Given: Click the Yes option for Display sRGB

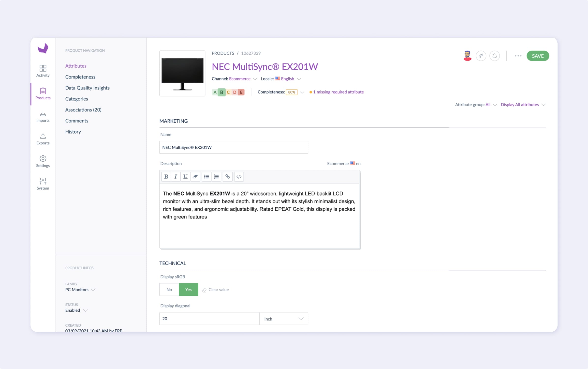Looking at the screenshot, I should tap(188, 290).
